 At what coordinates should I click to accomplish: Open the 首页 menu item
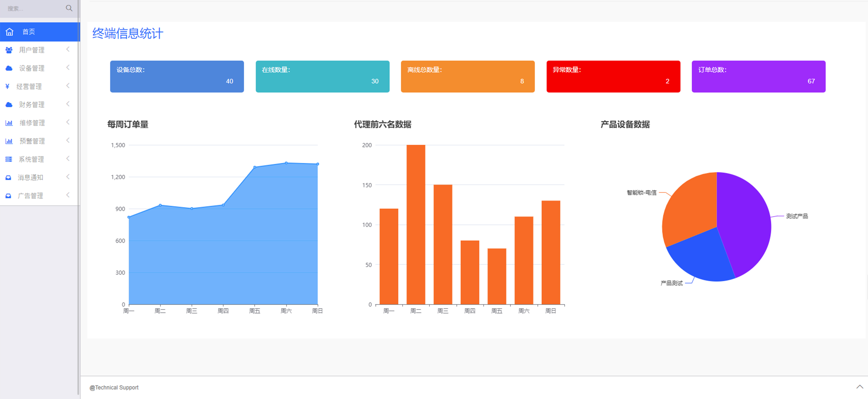click(x=29, y=32)
